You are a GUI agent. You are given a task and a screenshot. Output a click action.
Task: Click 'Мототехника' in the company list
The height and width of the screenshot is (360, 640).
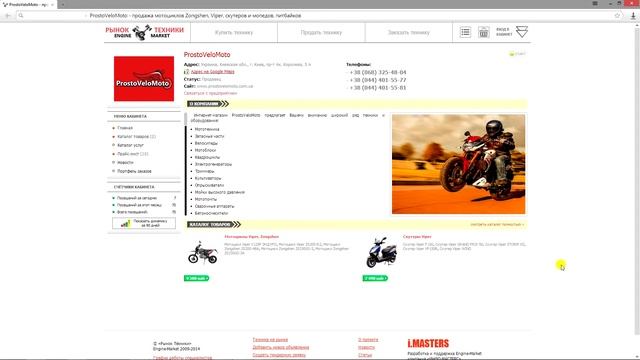click(207, 129)
